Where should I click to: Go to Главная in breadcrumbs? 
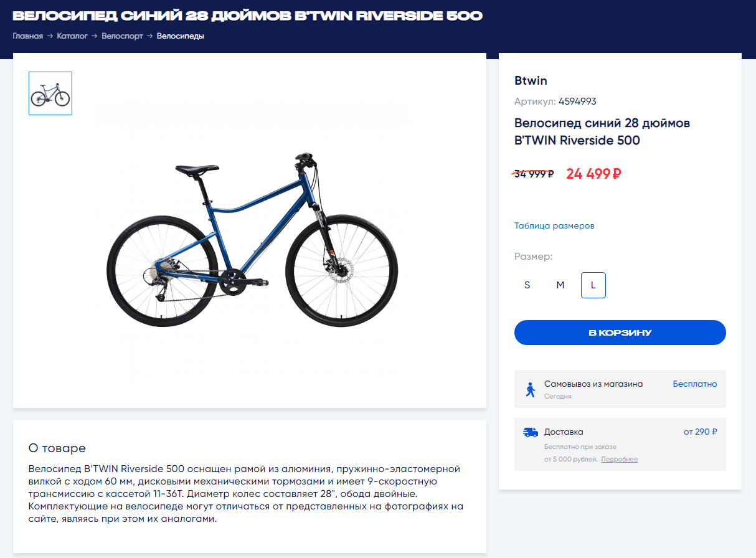point(28,36)
